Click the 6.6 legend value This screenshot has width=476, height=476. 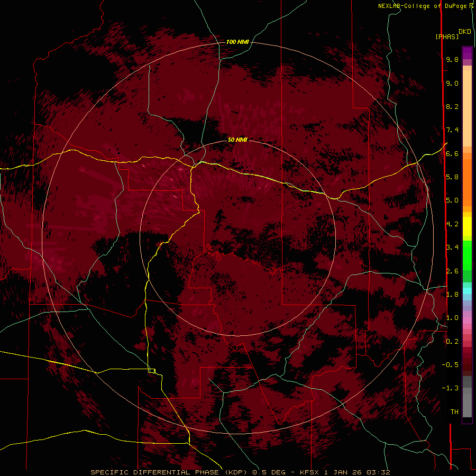coord(452,153)
